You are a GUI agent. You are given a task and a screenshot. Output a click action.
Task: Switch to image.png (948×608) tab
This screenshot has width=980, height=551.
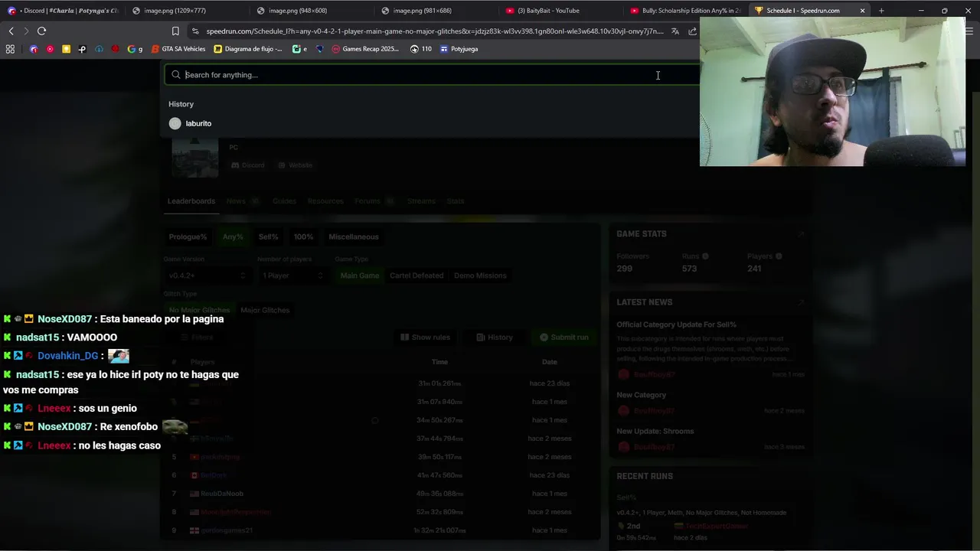pos(298,11)
